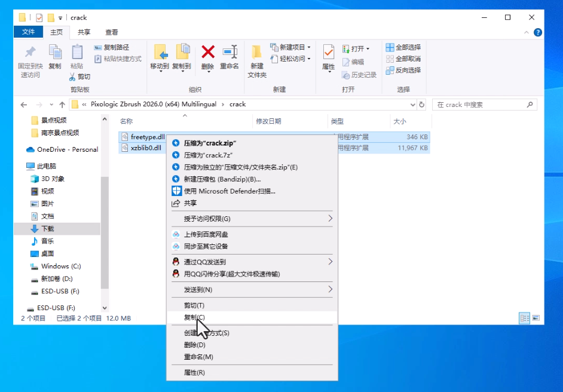This screenshot has width=563, height=392.
Task: Click Paste shortcut (粘贴快捷方式) in ribbon
Action: click(x=118, y=59)
